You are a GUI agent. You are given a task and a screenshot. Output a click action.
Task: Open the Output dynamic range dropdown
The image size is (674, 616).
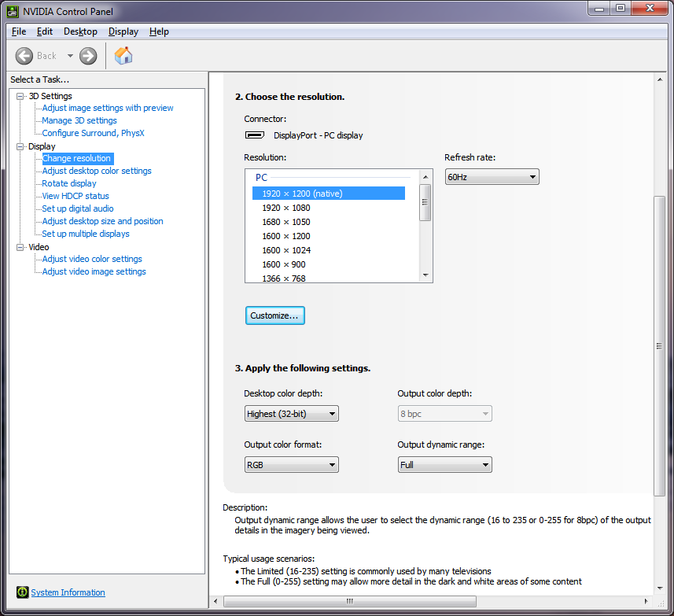(x=444, y=465)
